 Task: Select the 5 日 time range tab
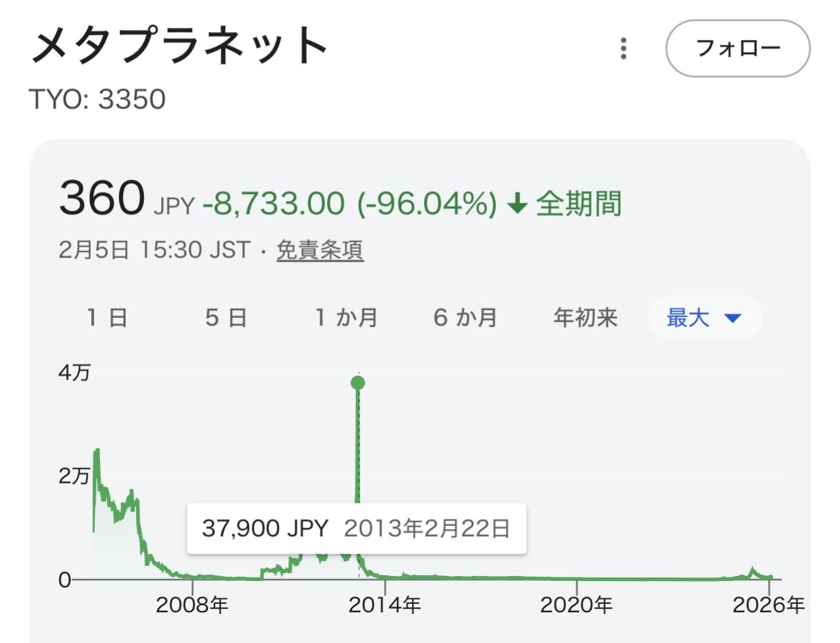click(227, 317)
